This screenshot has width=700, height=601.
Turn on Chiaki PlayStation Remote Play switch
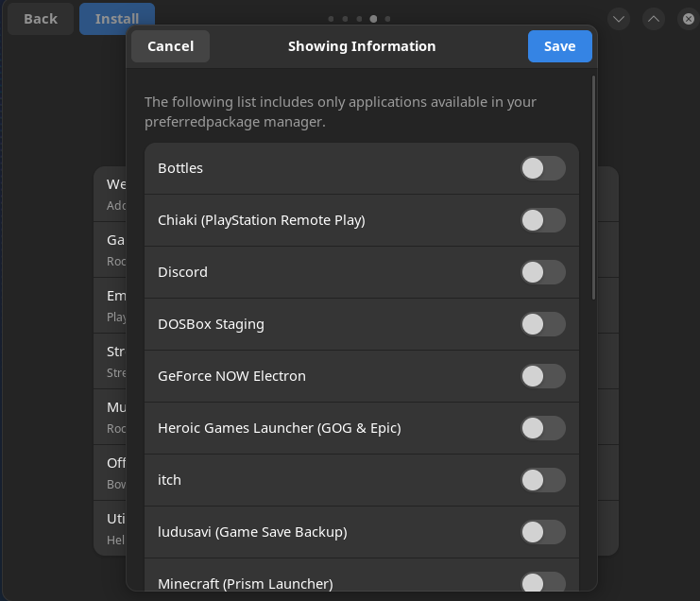[x=542, y=220]
